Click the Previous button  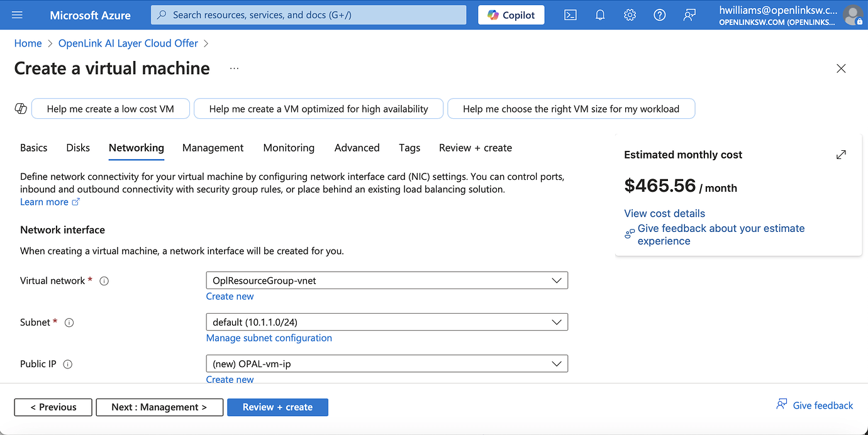click(x=53, y=407)
